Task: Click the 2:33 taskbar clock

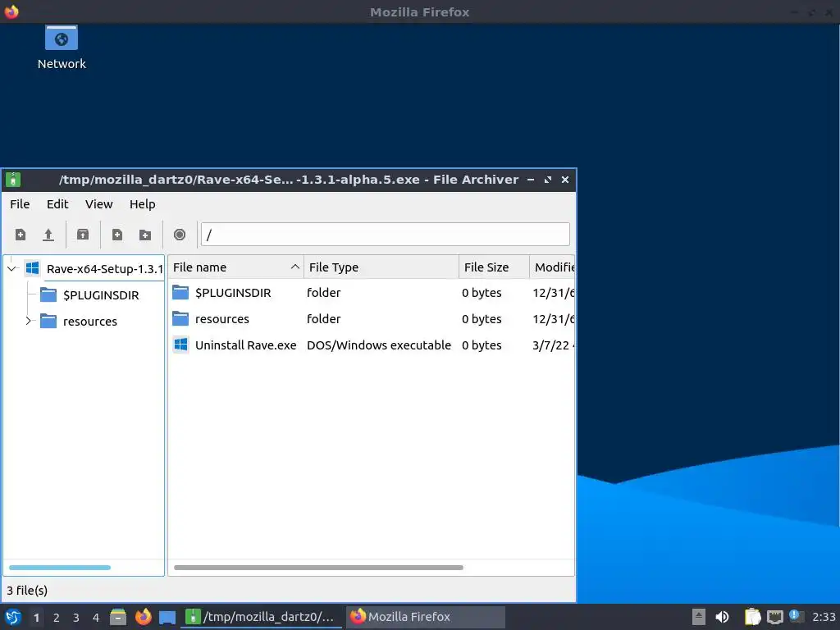Action: pyautogui.click(x=824, y=617)
